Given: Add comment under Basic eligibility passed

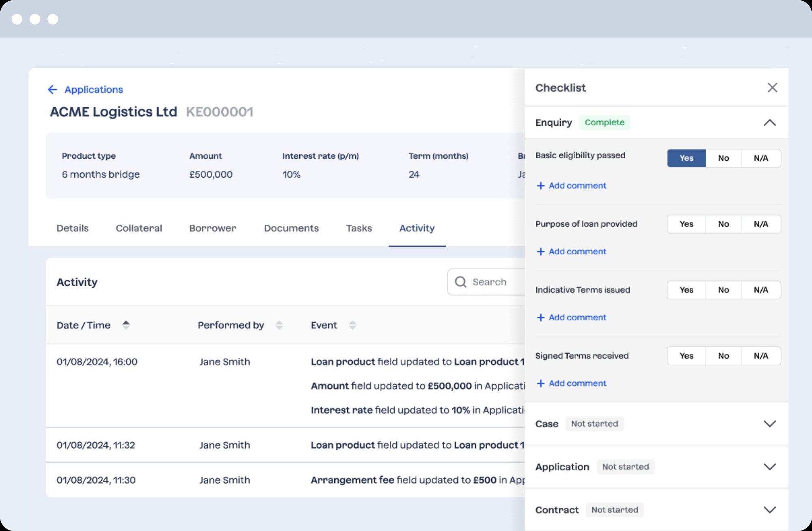Looking at the screenshot, I should [x=571, y=185].
